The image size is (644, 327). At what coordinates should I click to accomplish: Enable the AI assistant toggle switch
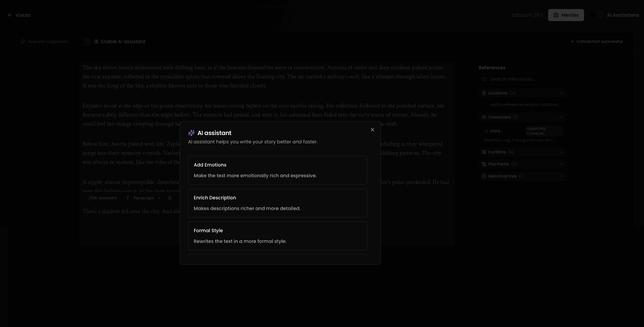click(84, 41)
